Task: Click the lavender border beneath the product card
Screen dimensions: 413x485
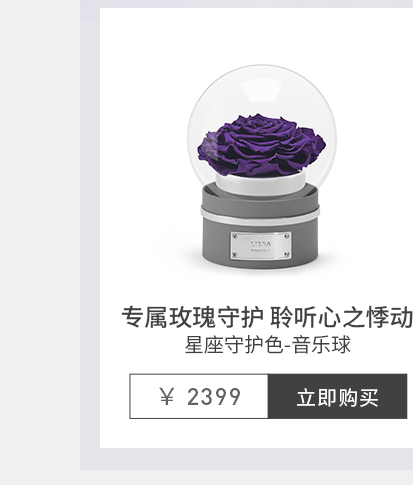Action: coord(247,459)
